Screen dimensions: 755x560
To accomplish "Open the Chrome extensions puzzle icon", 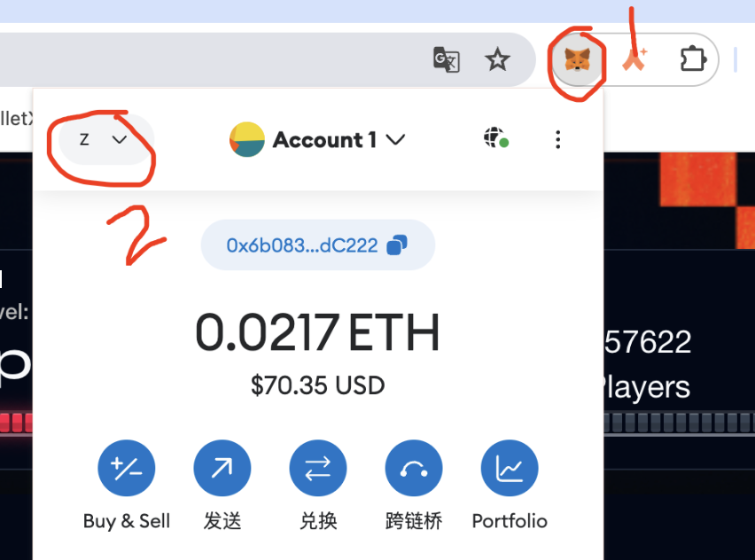I will [693, 59].
